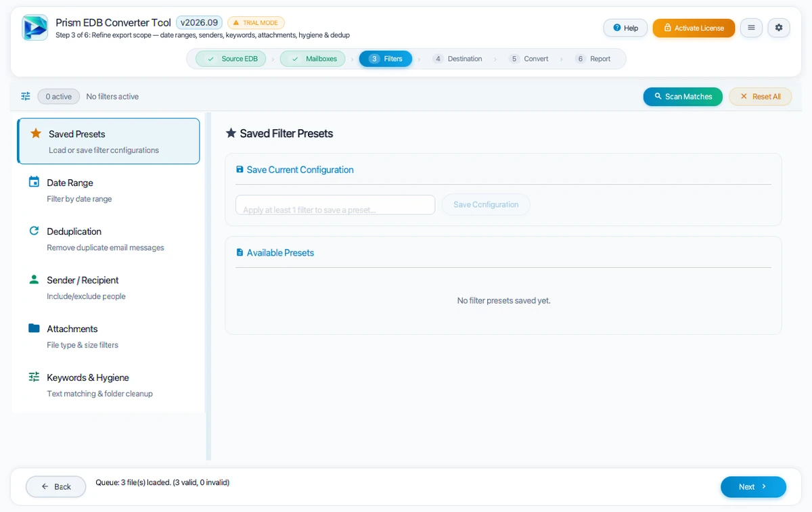Proceed with the Next button

click(753, 486)
